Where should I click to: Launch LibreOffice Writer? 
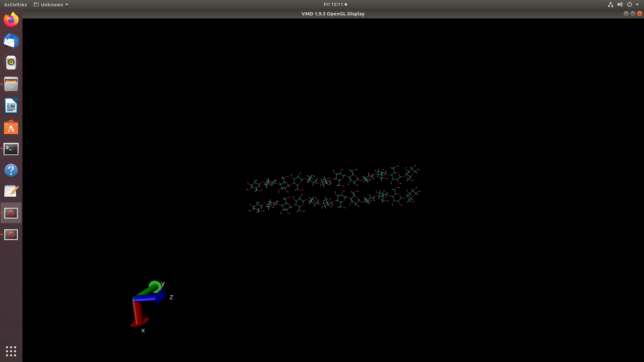(x=11, y=106)
